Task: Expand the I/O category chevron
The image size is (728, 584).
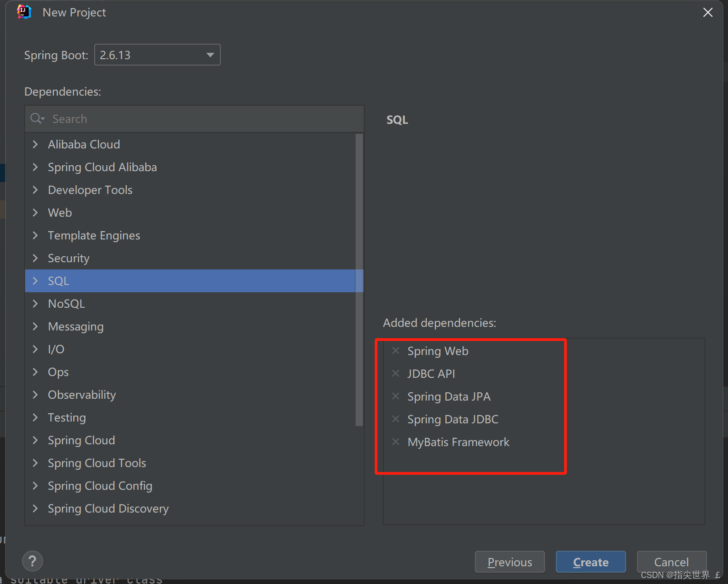Action: click(35, 349)
